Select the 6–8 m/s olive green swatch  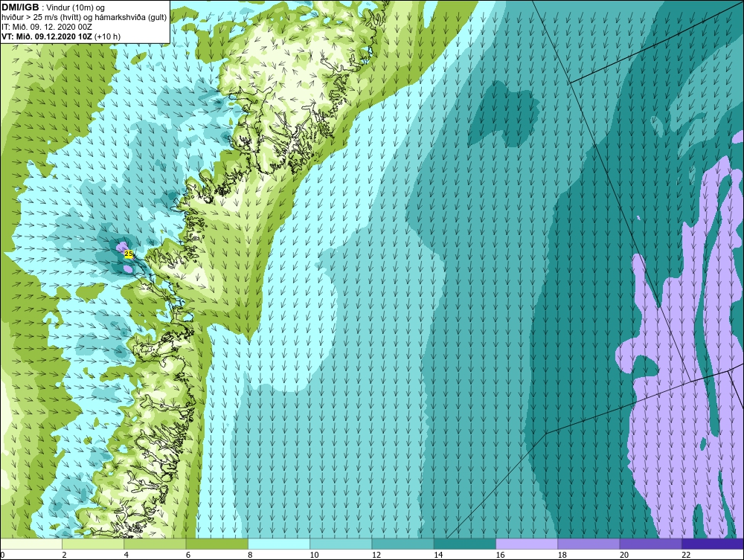(x=217, y=544)
